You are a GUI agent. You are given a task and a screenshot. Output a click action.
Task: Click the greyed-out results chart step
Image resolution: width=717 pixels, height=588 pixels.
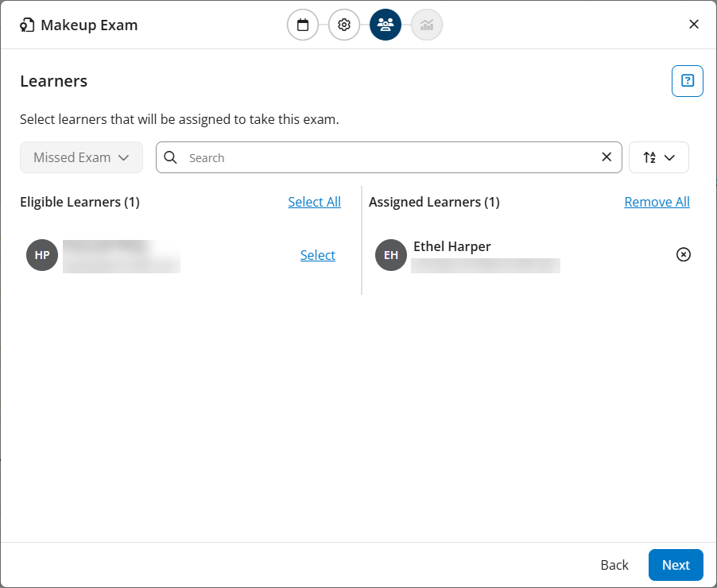tap(427, 25)
